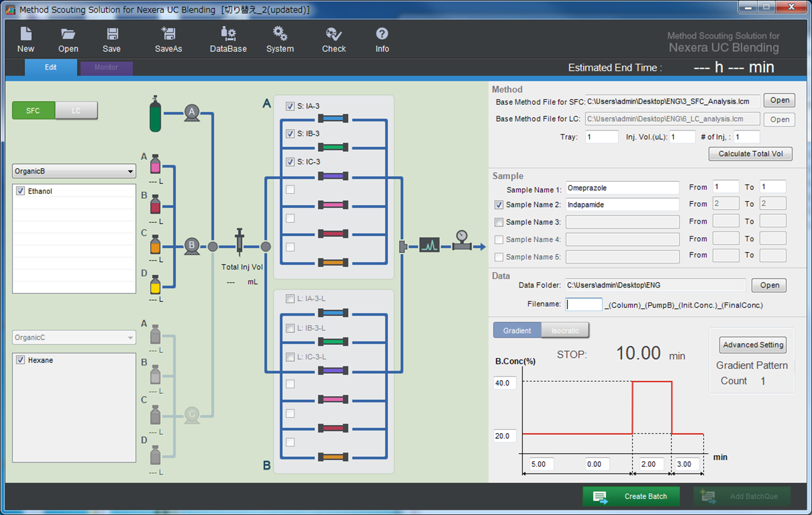Viewport: 812px width, 515px height.
Task: Edit the # of Inj. field
Action: pos(747,137)
